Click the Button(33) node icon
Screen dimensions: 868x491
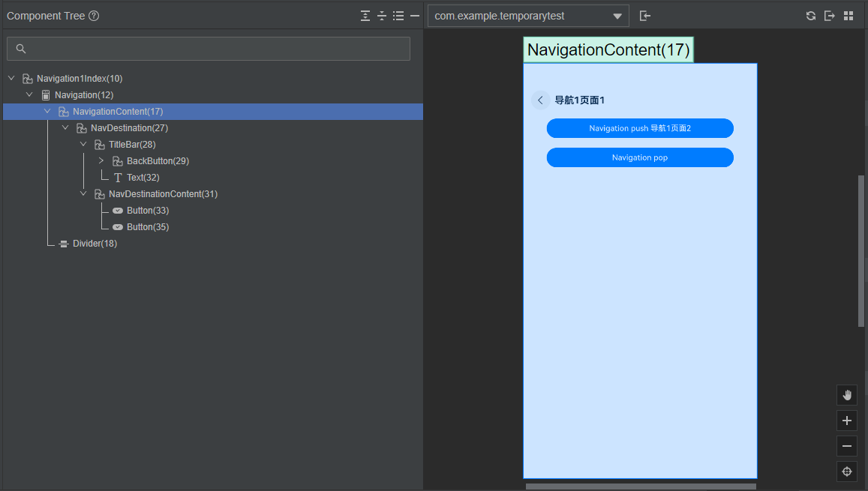click(118, 211)
